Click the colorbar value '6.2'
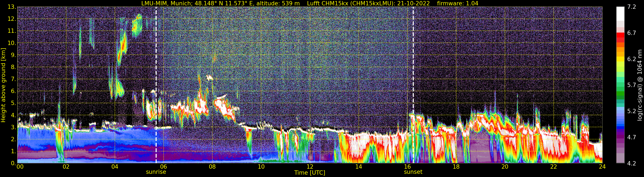The height and width of the screenshot is (177, 644). pos(632,59)
